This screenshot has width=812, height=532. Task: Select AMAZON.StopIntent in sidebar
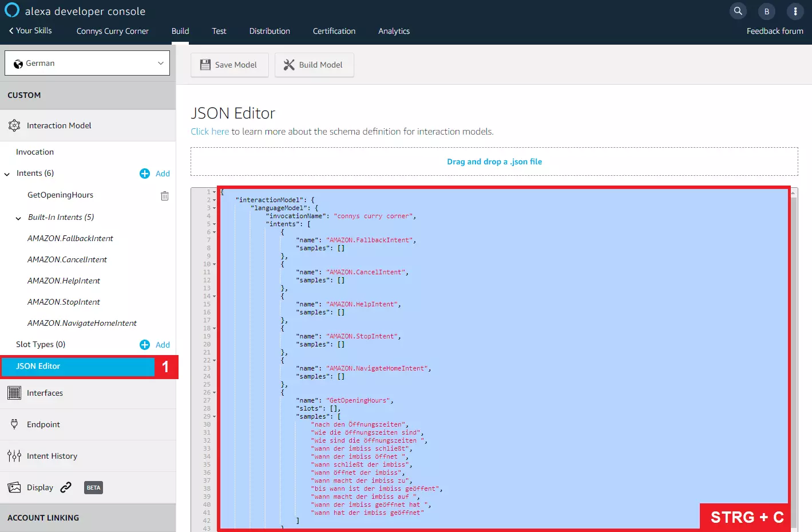click(64, 302)
